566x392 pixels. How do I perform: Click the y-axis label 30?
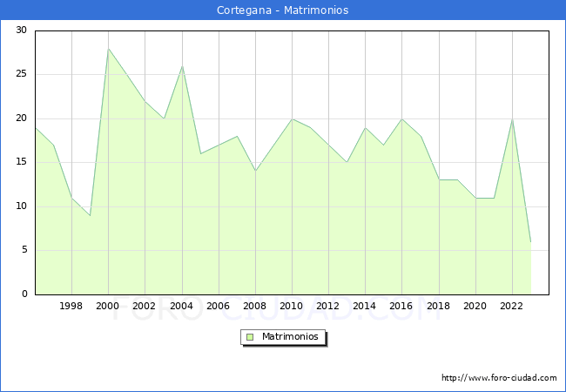click(21, 30)
